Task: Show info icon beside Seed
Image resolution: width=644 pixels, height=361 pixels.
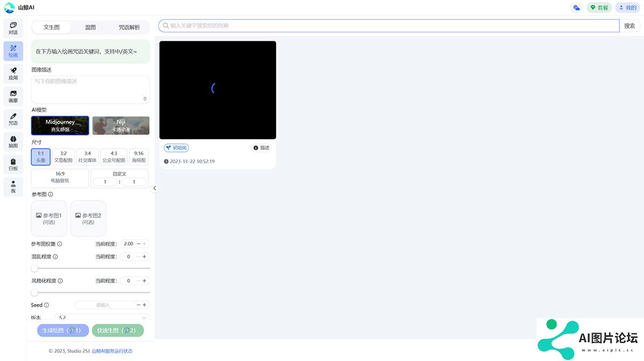Action: click(47, 305)
